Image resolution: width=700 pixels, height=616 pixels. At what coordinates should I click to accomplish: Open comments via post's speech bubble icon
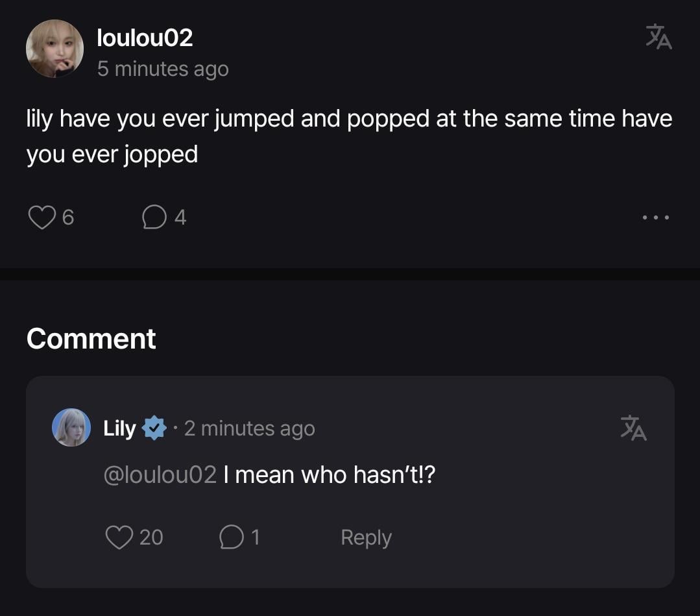[x=154, y=217]
